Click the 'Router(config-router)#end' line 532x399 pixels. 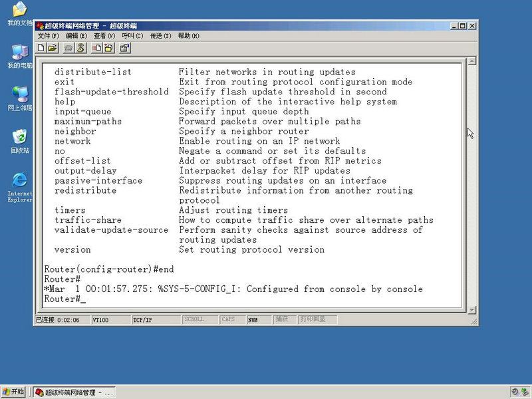pos(109,269)
